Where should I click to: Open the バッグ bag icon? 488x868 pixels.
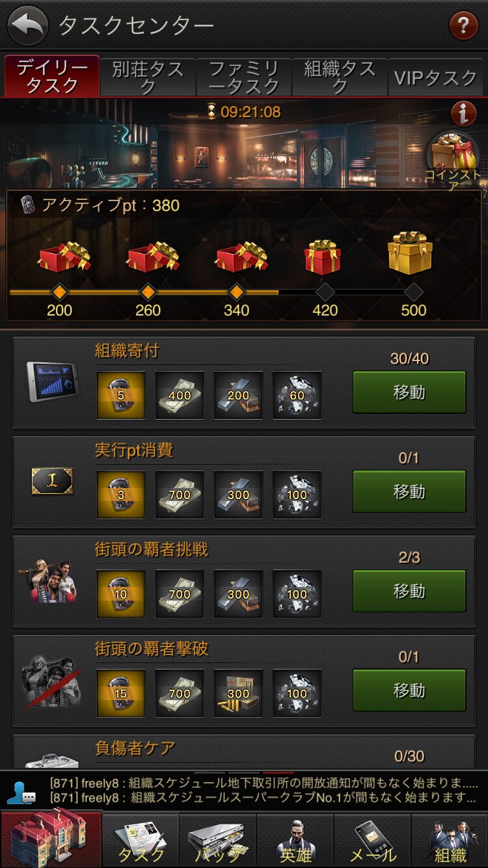click(x=217, y=841)
